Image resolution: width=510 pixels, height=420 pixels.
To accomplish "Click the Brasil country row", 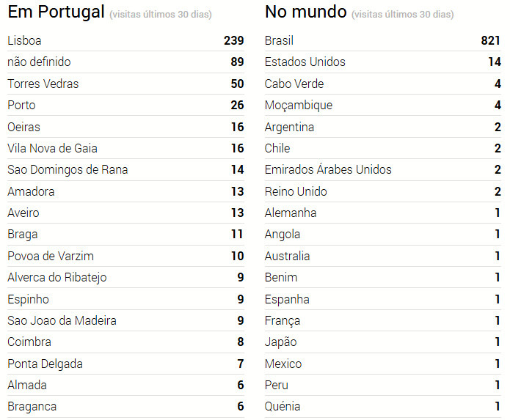I will click(279, 41).
